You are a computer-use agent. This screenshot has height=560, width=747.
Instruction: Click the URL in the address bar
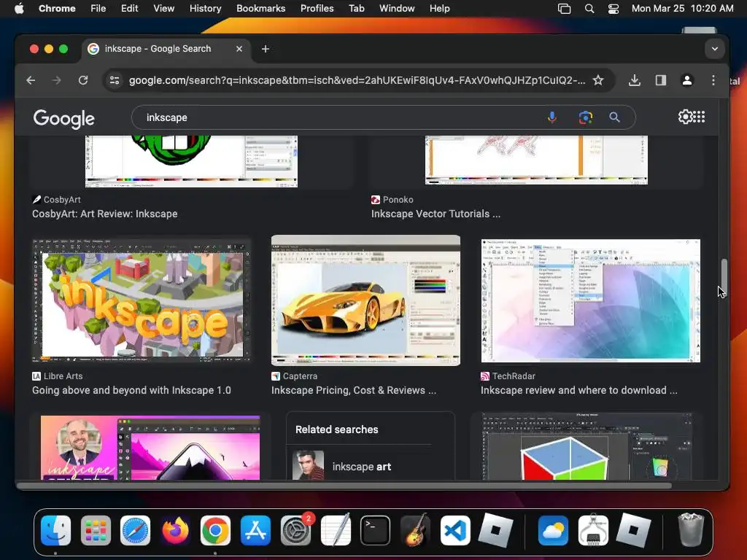tap(357, 80)
